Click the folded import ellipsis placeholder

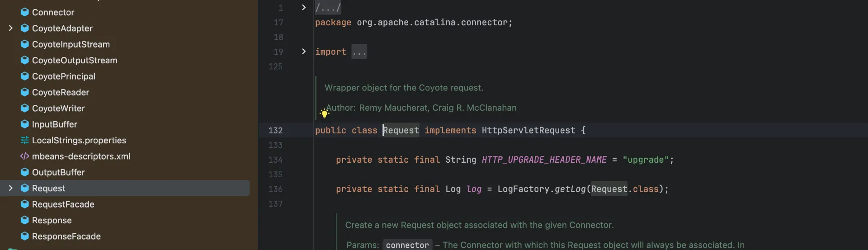point(359,52)
